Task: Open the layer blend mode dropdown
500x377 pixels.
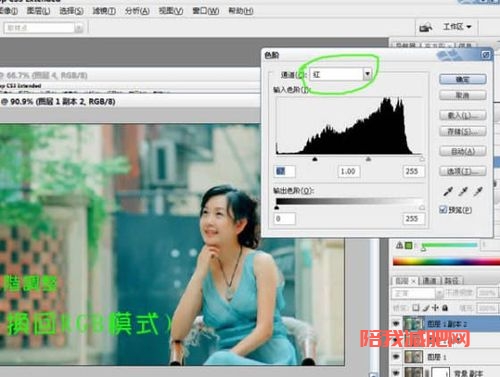Action: (418, 293)
